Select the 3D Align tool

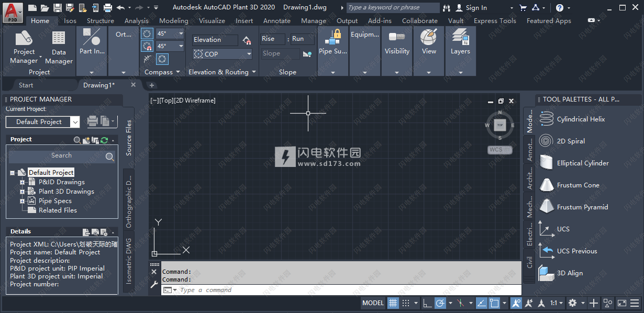click(570, 273)
